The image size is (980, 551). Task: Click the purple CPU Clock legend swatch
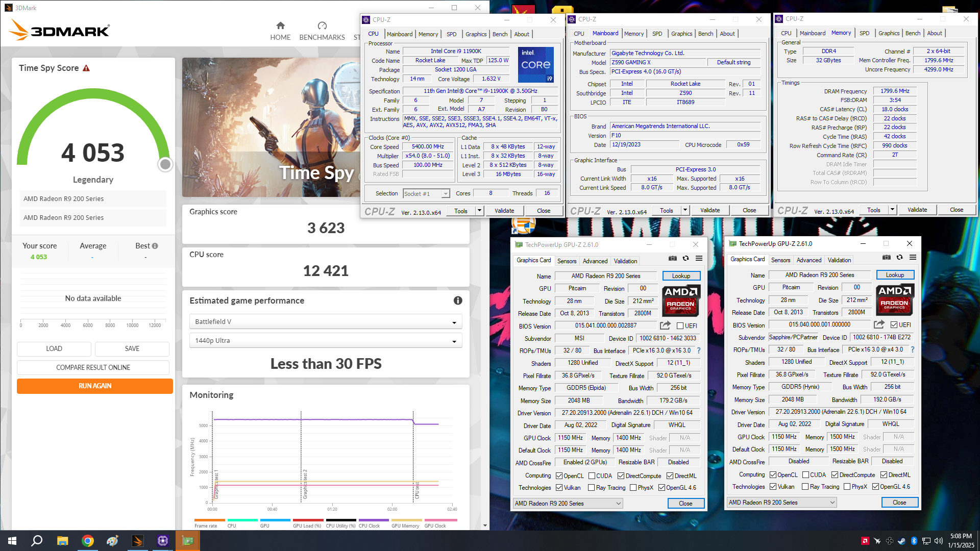pyautogui.click(x=374, y=520)
